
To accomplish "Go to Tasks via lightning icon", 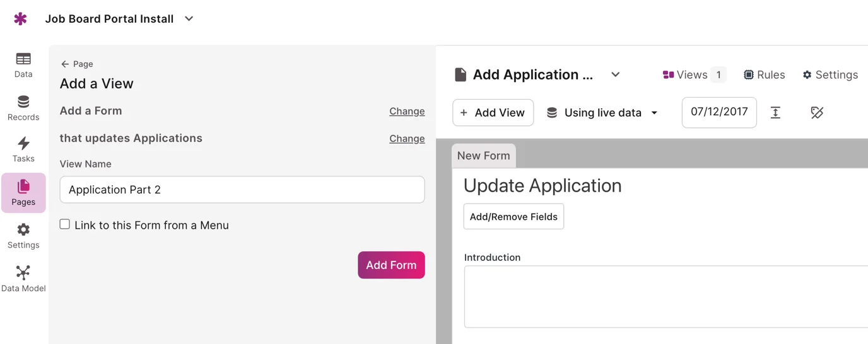I will click(x=23, y=149).
